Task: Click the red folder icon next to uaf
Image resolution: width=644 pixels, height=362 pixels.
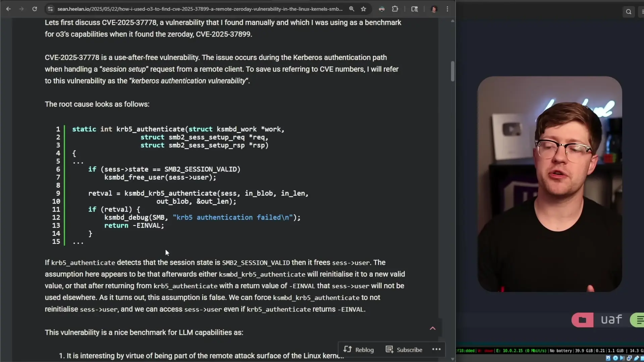Action: click(582, 320)
